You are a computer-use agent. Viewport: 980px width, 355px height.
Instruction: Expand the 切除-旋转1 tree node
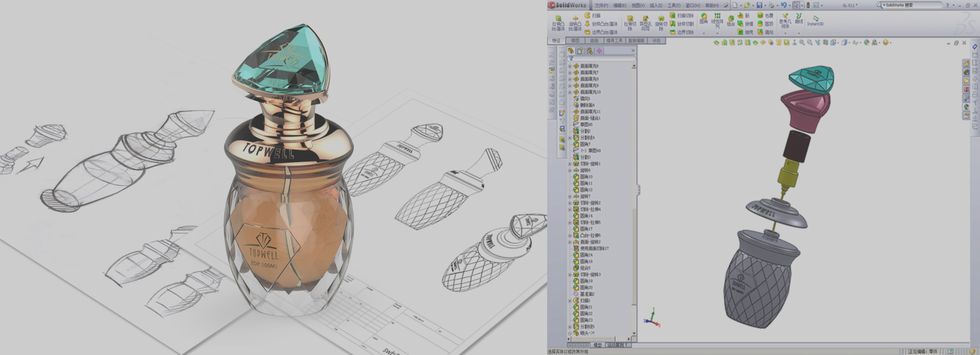coord(570,164)
